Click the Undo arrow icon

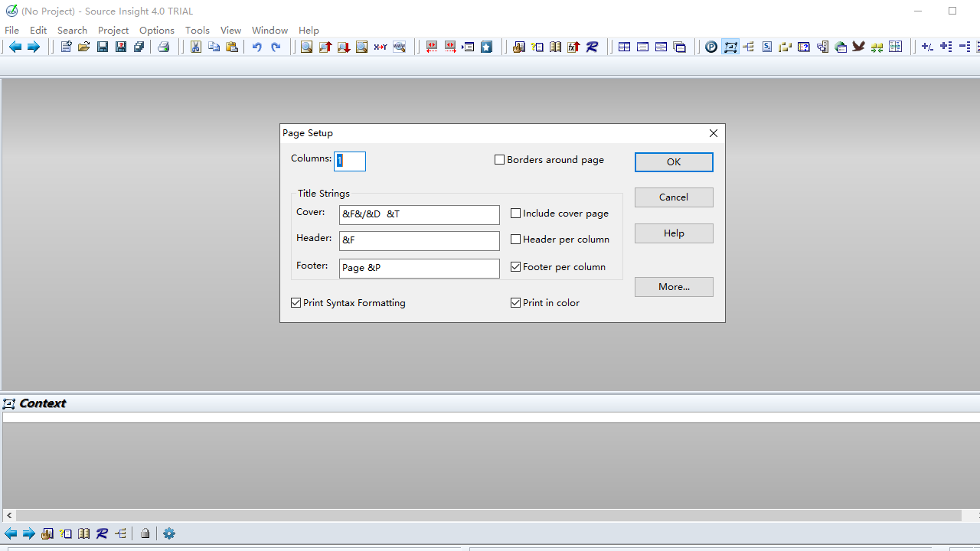(x=256, y=47)
